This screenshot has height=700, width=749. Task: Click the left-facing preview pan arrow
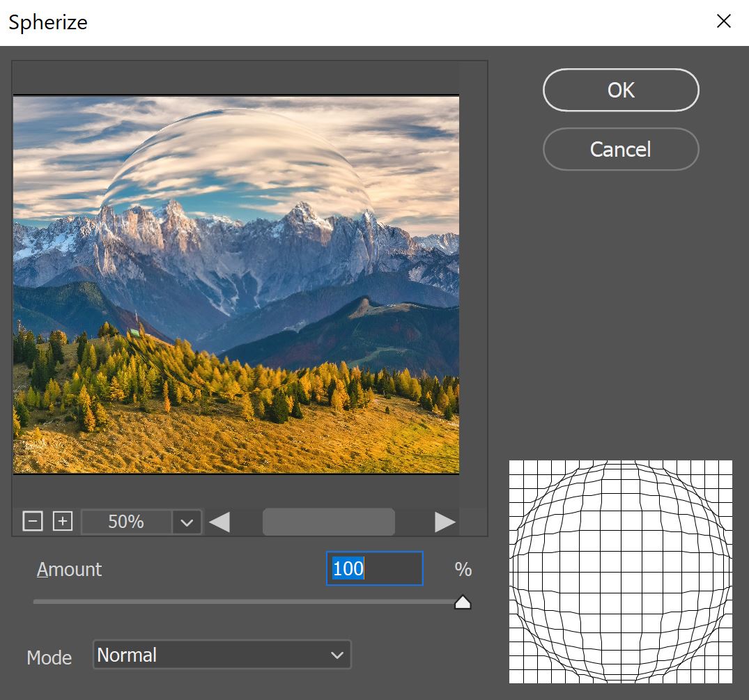pyautogui.click(x=219, y=521)
